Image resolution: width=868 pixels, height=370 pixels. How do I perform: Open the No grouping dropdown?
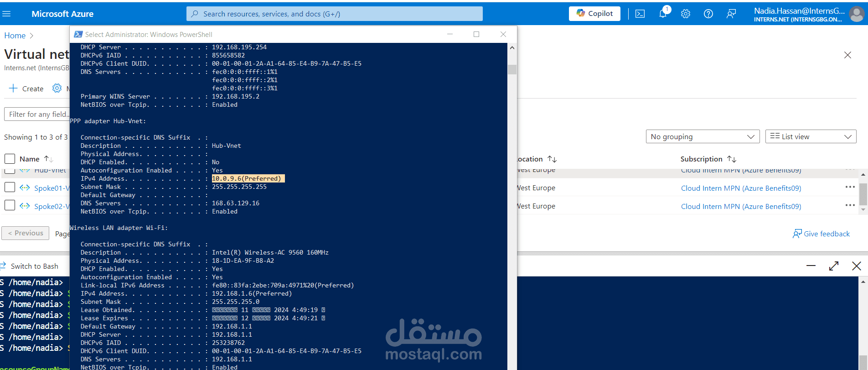[x=703, y=136]
